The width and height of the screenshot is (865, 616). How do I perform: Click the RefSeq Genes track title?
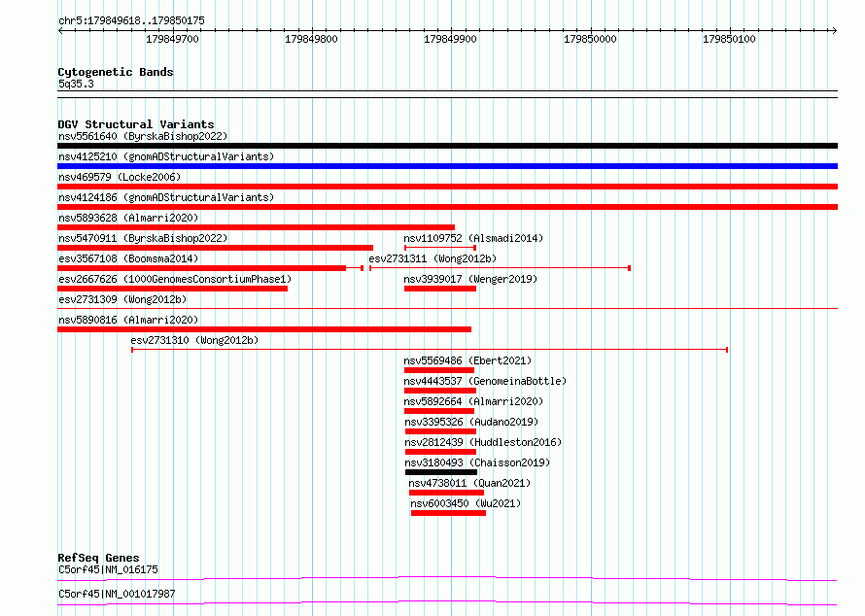pos(98,558)
